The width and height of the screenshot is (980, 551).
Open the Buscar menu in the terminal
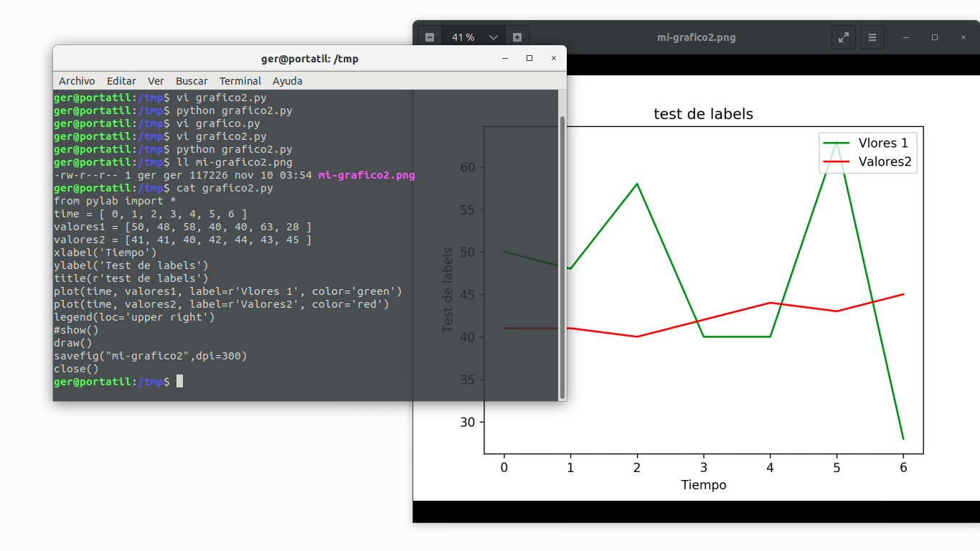coord(192,81)
